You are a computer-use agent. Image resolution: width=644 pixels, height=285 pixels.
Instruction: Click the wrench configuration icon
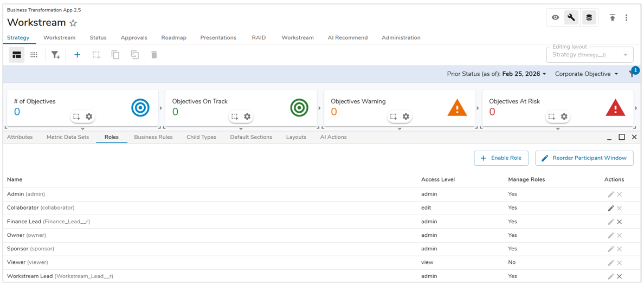coord(571,17)
